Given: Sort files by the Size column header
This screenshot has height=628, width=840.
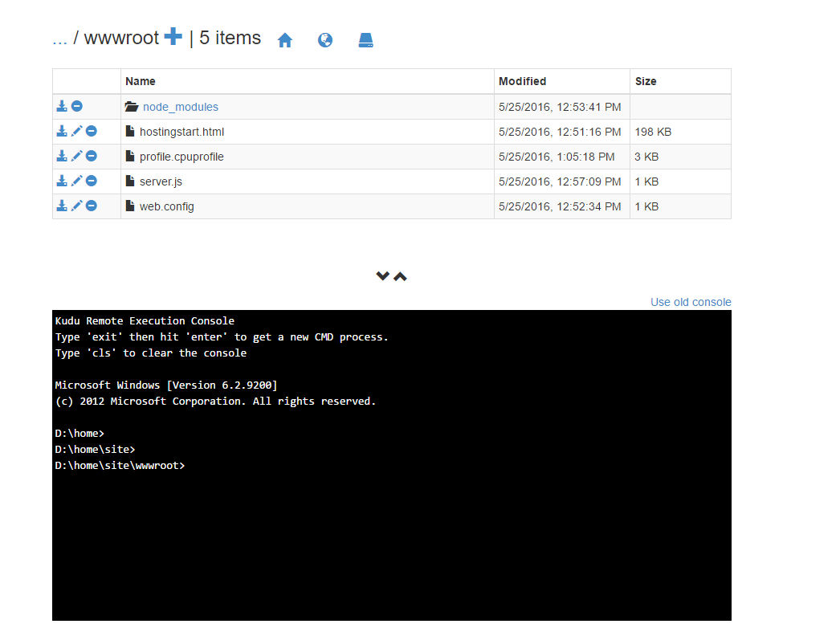Looking at the screenshot, I should click(646, 80).
